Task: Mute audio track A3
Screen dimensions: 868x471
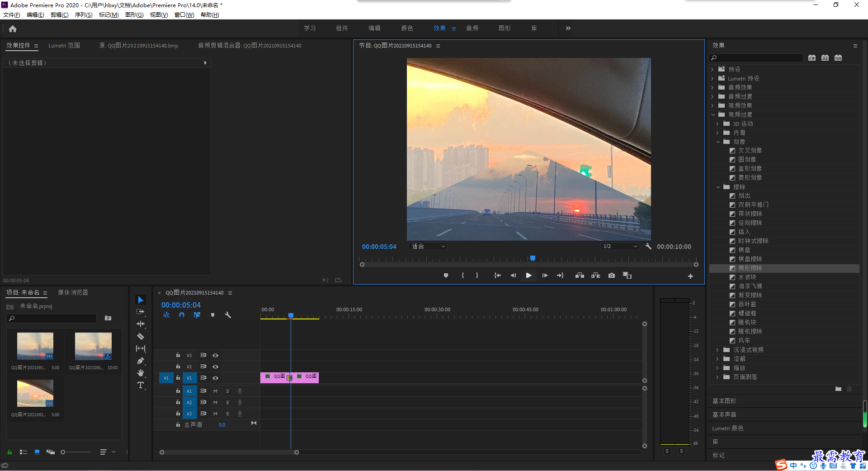Action: [x=215, y=414]
